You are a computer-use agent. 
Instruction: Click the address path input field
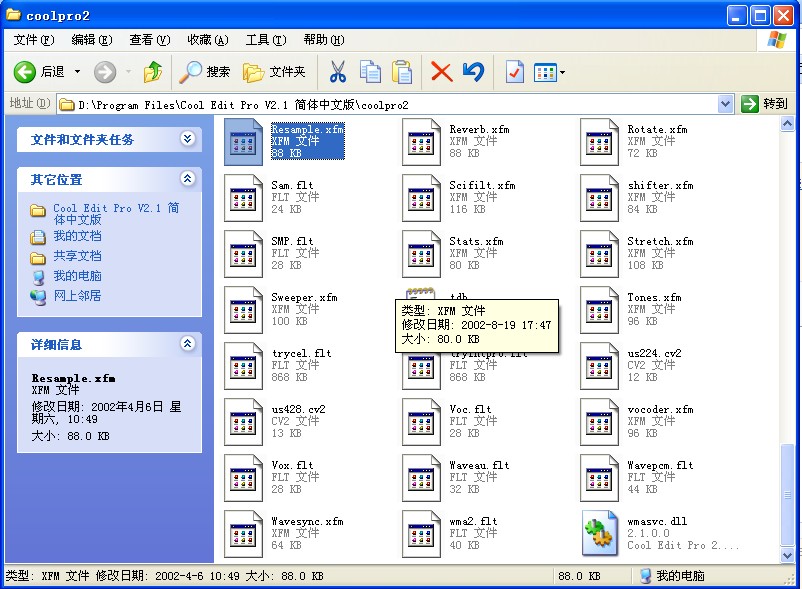pos(389,105)
